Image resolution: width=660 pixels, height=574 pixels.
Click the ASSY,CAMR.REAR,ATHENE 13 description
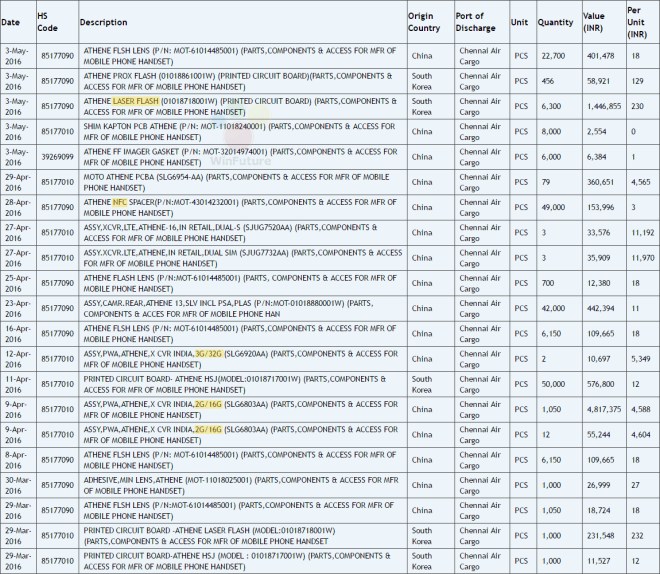[229, 308]
